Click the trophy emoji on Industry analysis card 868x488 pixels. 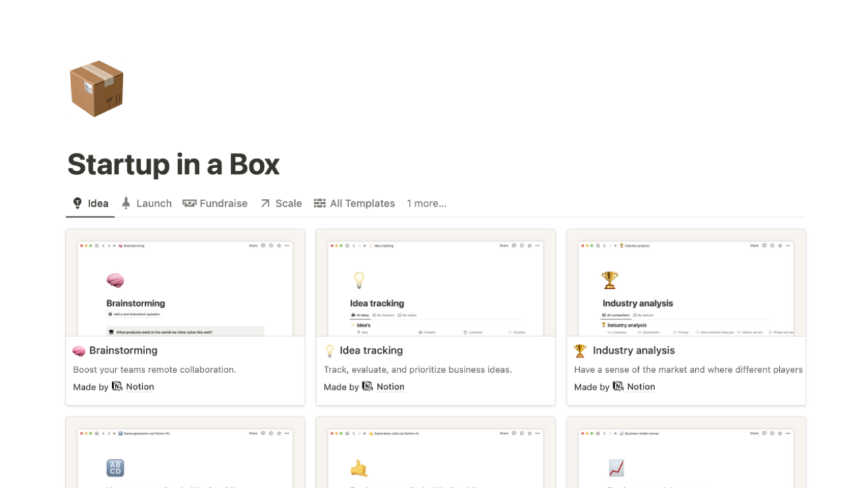coord(580,350)
